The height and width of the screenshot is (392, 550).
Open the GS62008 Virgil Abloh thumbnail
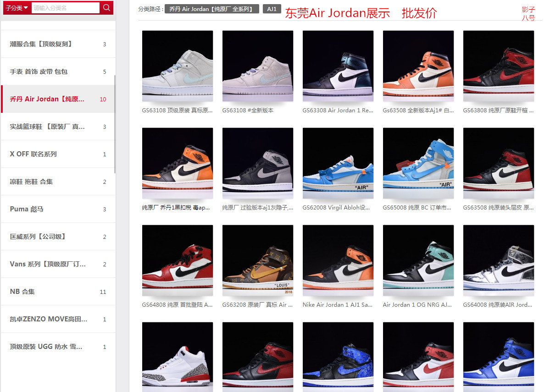point(338,163)
